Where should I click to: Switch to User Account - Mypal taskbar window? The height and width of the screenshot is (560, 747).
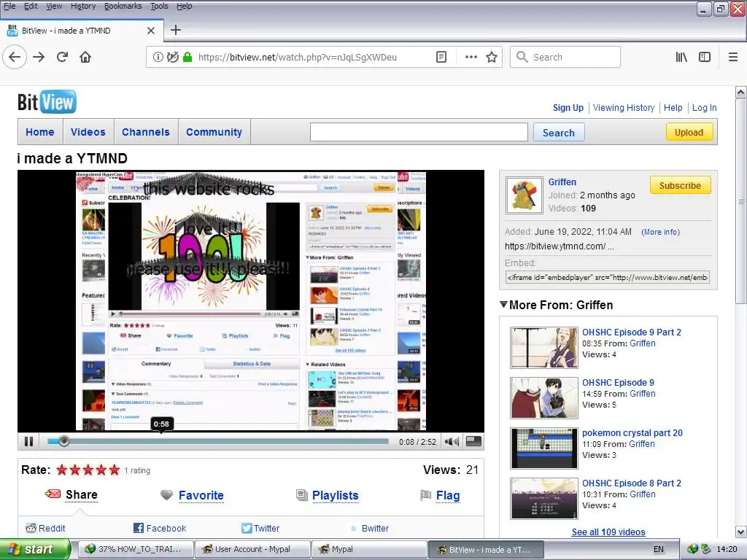(x=252, y=549)
